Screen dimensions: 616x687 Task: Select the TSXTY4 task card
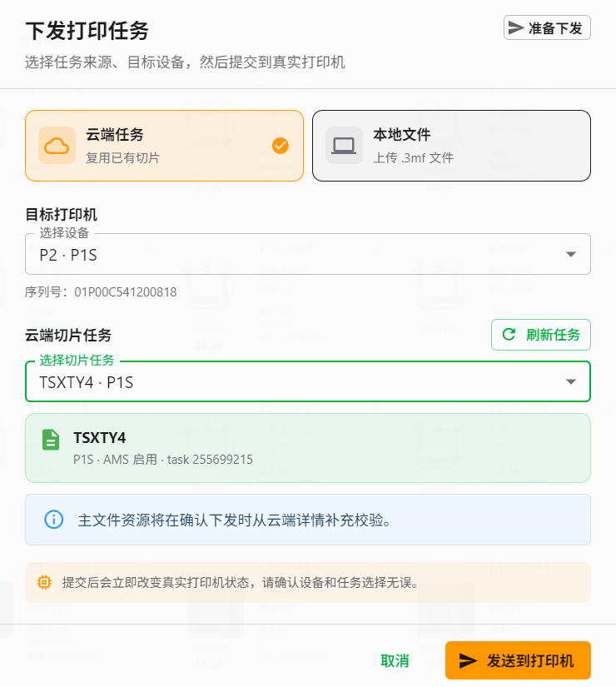307,448
